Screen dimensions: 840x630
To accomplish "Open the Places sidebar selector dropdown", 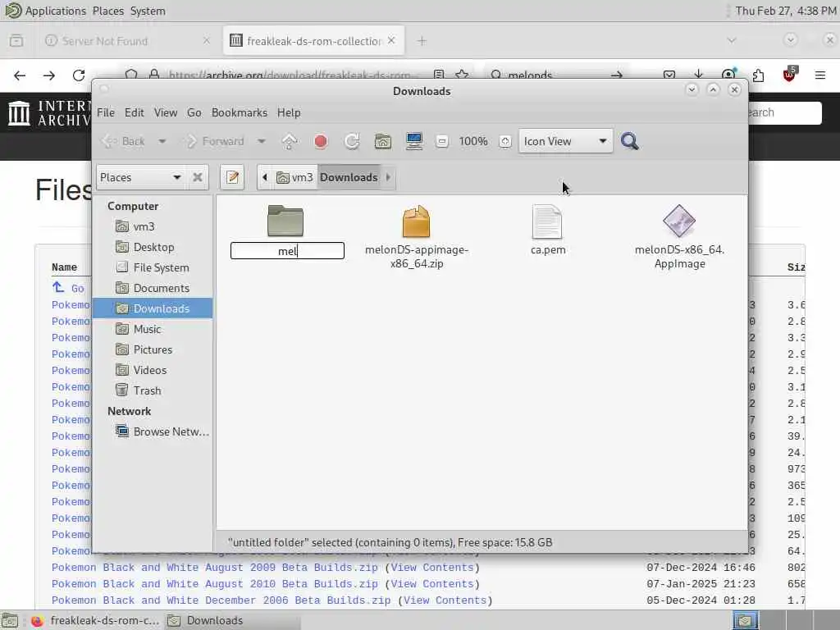I will (x=141, y=177).
